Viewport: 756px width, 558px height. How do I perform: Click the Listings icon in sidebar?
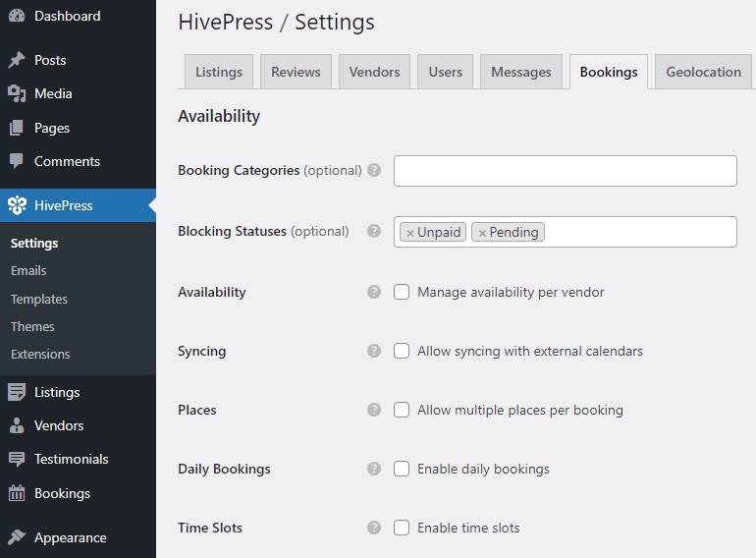tap(17, 392)
